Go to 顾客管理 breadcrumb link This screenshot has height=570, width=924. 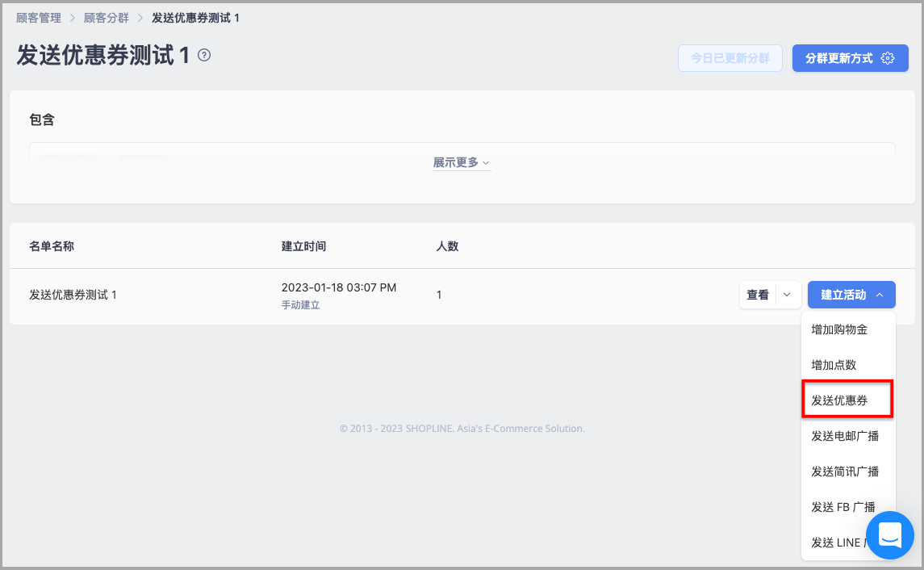(x=38, y=19)
